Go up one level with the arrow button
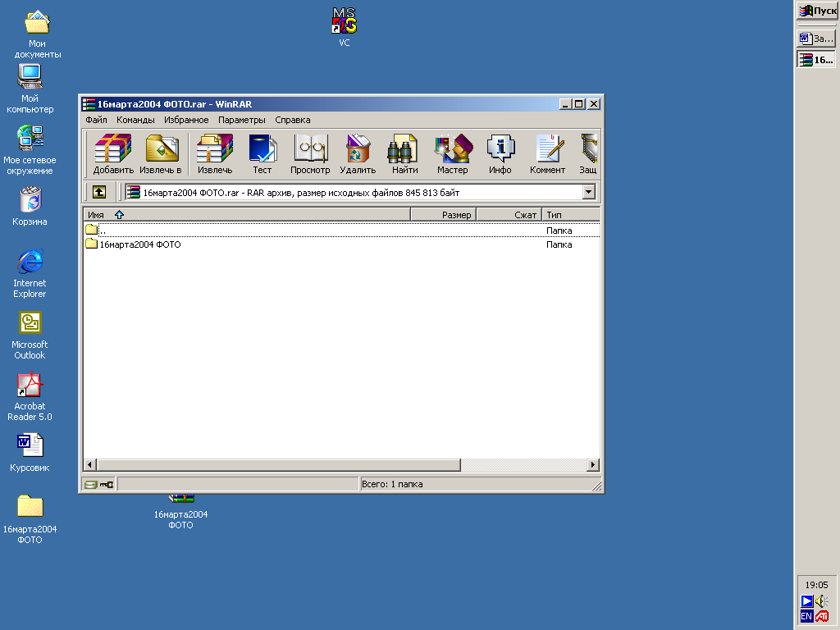The image size is (840, 630). (99, 192)
